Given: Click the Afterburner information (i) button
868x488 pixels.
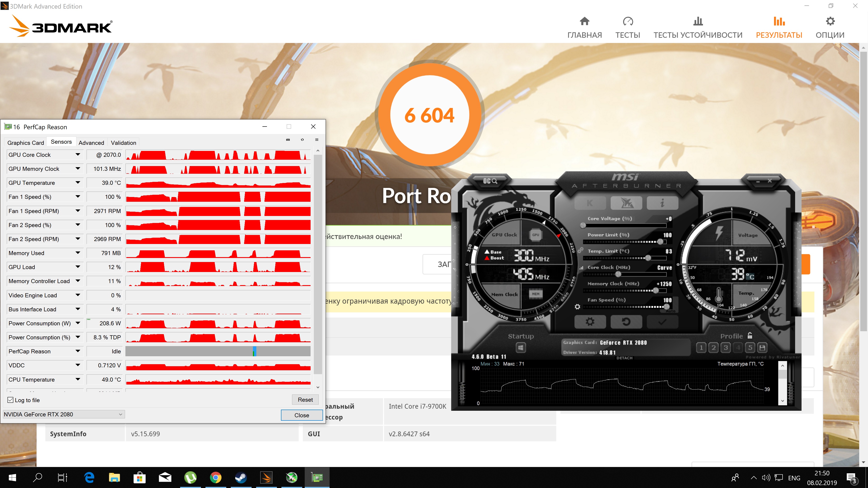Looking at the screenshot, I should pos(662,203).
